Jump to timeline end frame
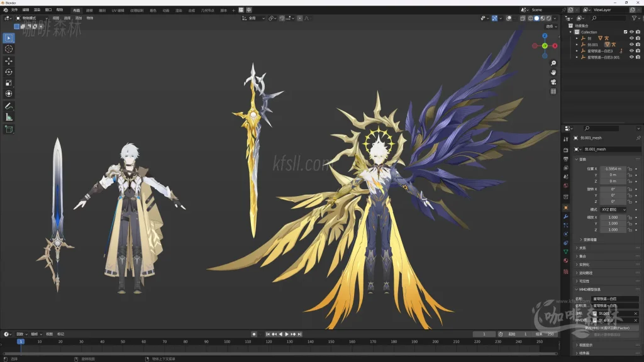This screenshot has width=644, height=362. point(300,334)
